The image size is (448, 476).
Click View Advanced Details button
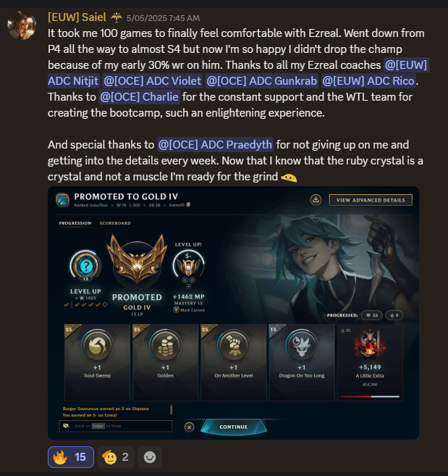371,200
